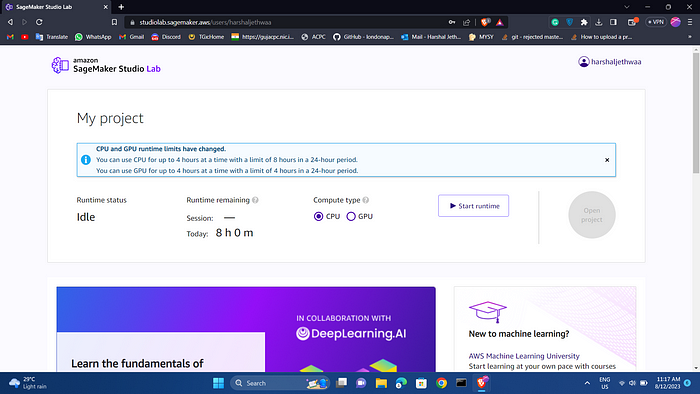Expand the hidden bookmarks overflow chevron

(690, 37)
